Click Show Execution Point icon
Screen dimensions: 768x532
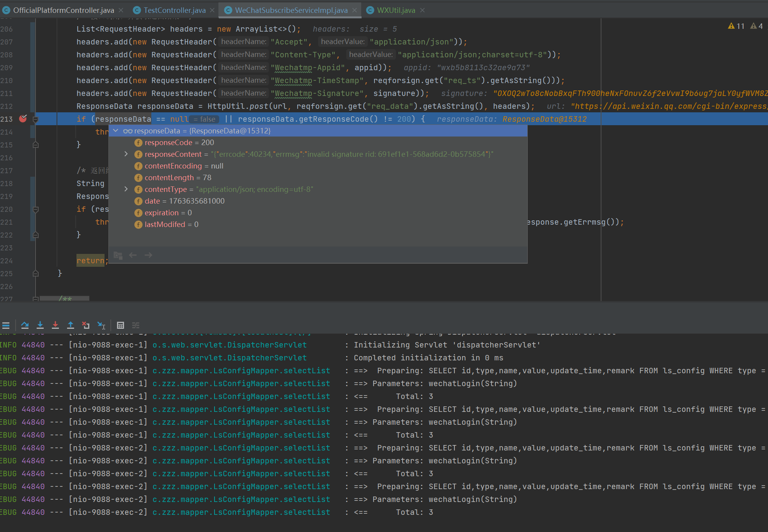pos(6,325)
